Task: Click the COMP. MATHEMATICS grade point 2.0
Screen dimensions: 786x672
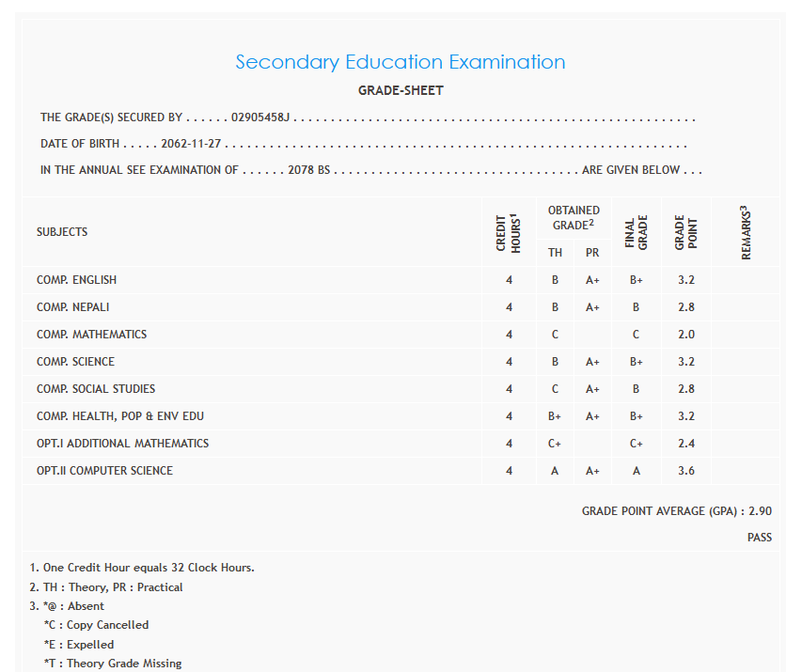Action: click(x=686, y=335)
